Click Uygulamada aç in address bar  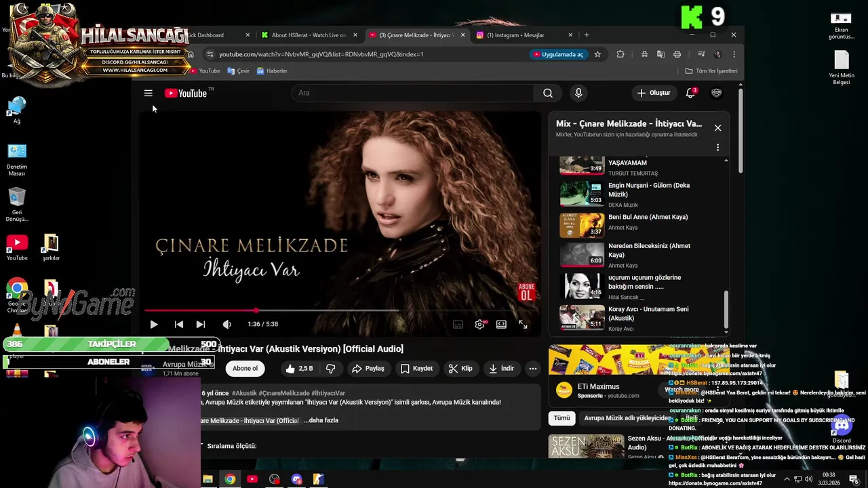point(558,54)
